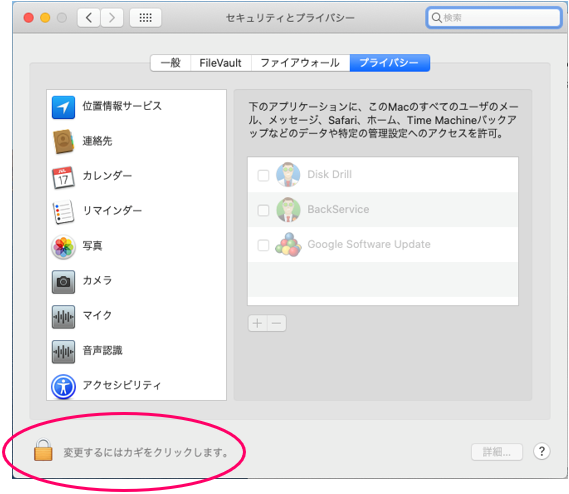Select マイク waveform icon entry

tap(64, 317)
